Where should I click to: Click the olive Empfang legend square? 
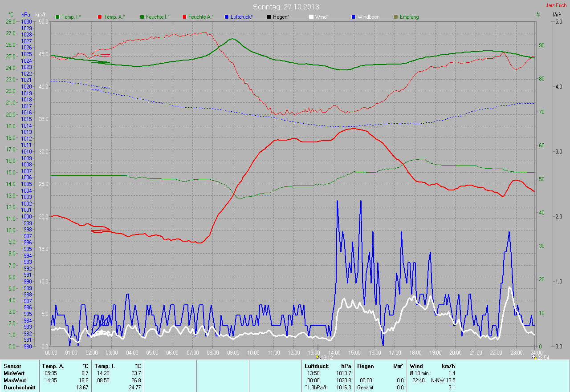tap(396, 17)
